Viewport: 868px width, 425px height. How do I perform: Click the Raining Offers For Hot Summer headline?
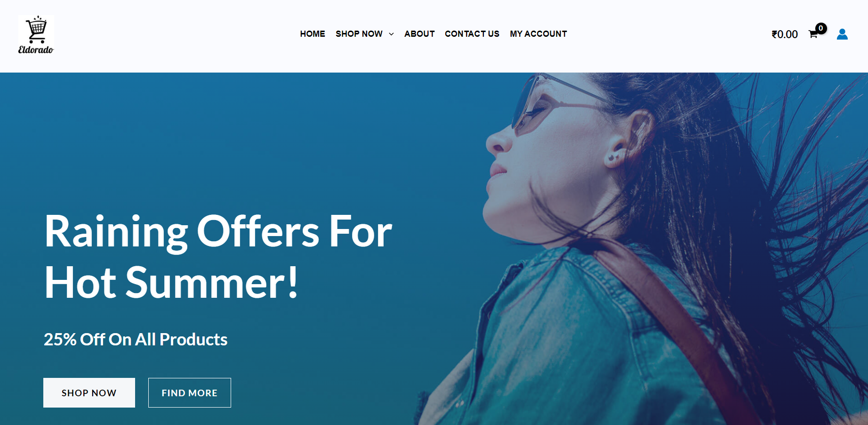click(218, 257)
